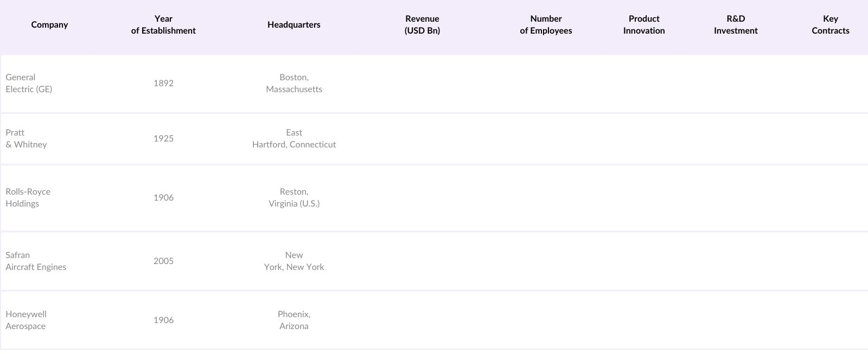Select the Honeywell Aerospace company cell

pyautogui.click(x=26, y=320)
